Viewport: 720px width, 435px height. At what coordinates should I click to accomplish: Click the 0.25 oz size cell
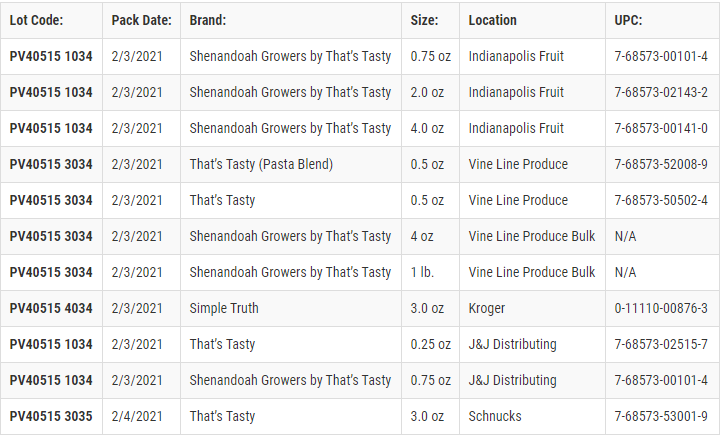tap(430, 344)
